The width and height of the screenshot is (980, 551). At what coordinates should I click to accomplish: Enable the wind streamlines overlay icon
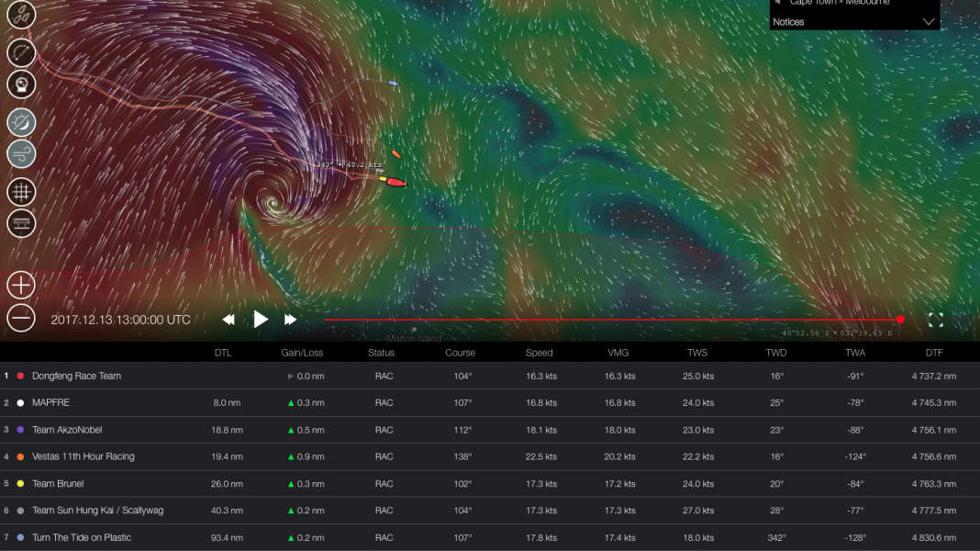pos(21,153)
